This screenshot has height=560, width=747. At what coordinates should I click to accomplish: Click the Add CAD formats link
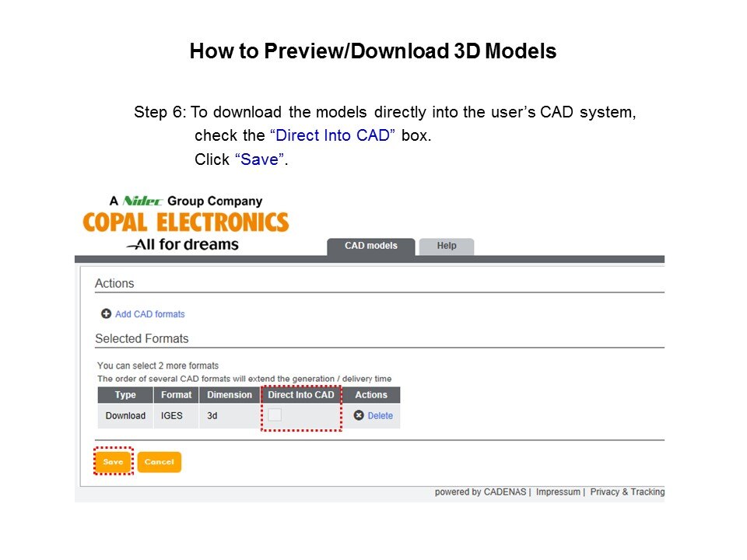point(149,314)
